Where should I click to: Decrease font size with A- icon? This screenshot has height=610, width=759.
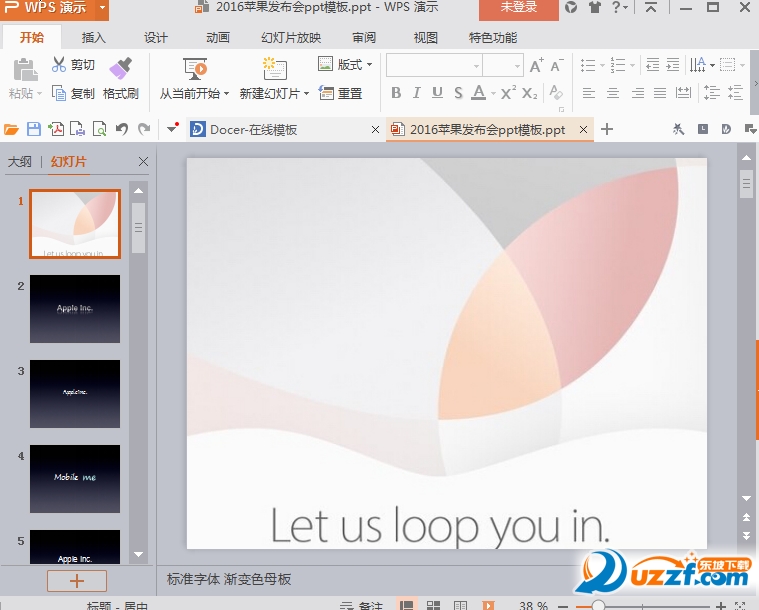557,65
